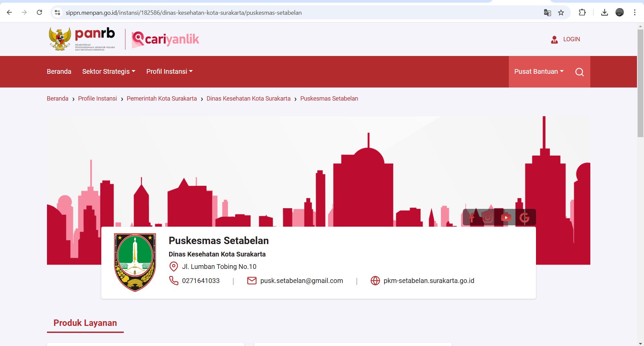This screenshot has width=644, height=346.
Task: Click the scrollbar up arrow
Action: 640,26
